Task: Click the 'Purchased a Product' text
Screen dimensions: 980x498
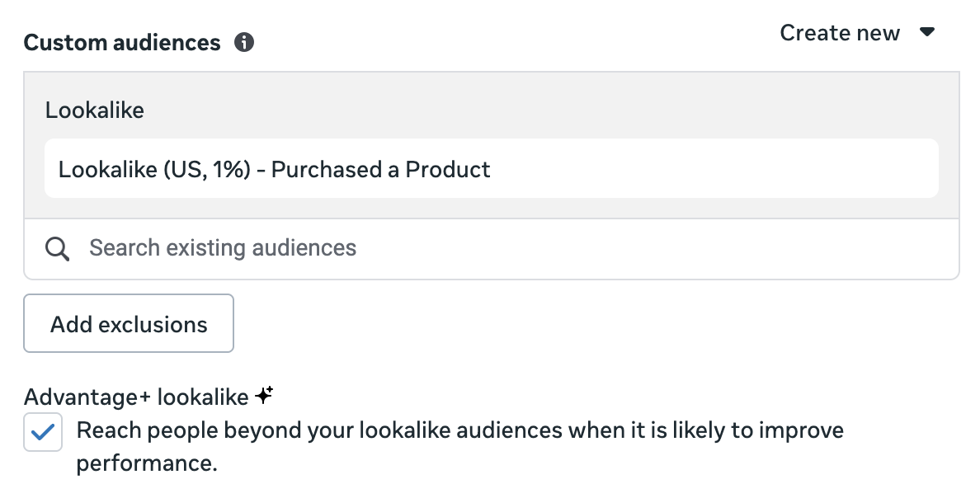Action: click(381, 170)
